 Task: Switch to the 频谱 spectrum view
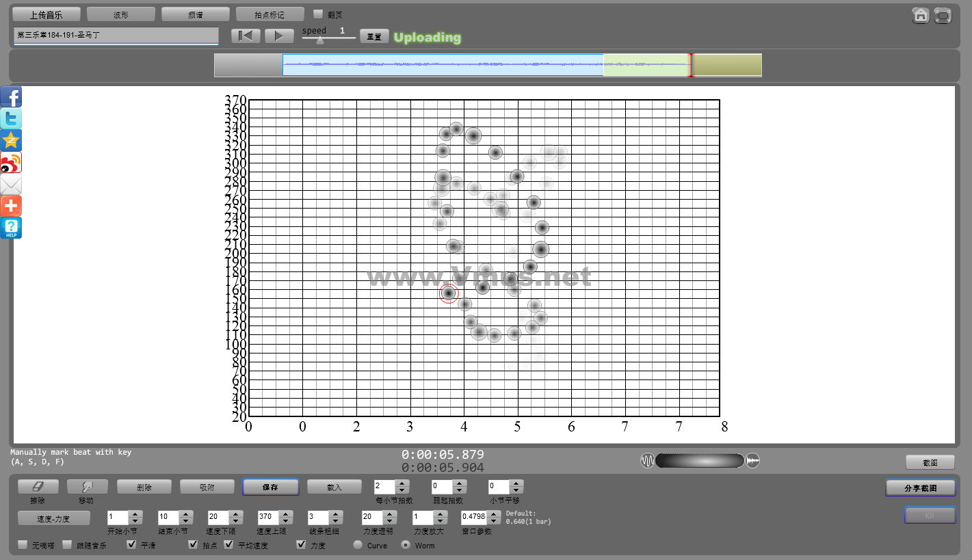[195, 14]
